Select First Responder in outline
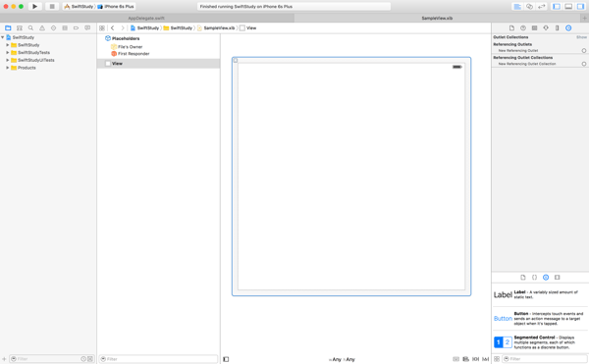 (x=130, y=54)
